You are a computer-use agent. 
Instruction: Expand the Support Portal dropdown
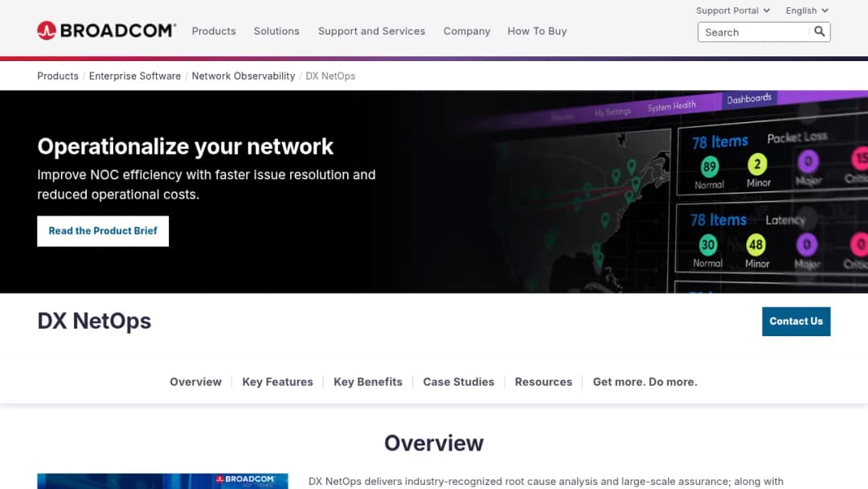click(733, 10)
